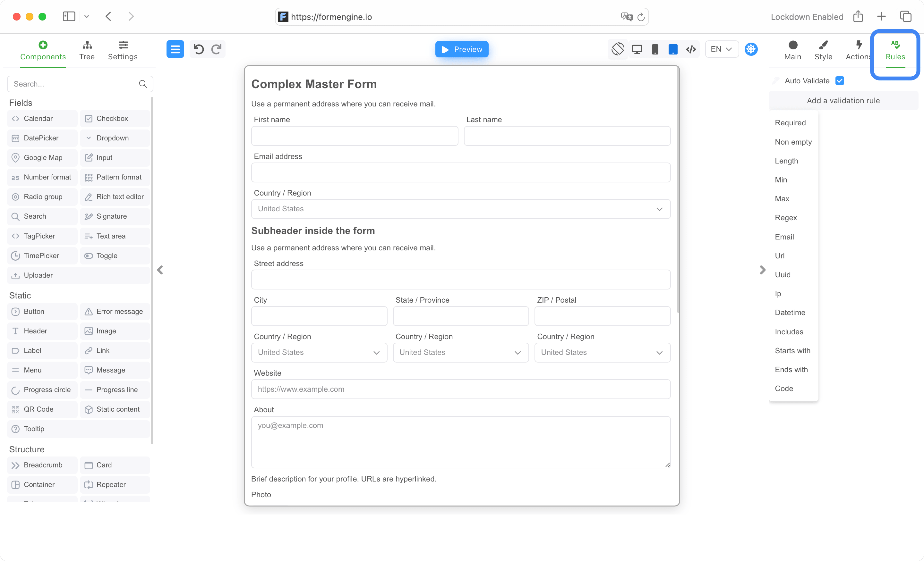Add the Repeater component
Viewport: 924px width, 561px height.
pos(115,485)
